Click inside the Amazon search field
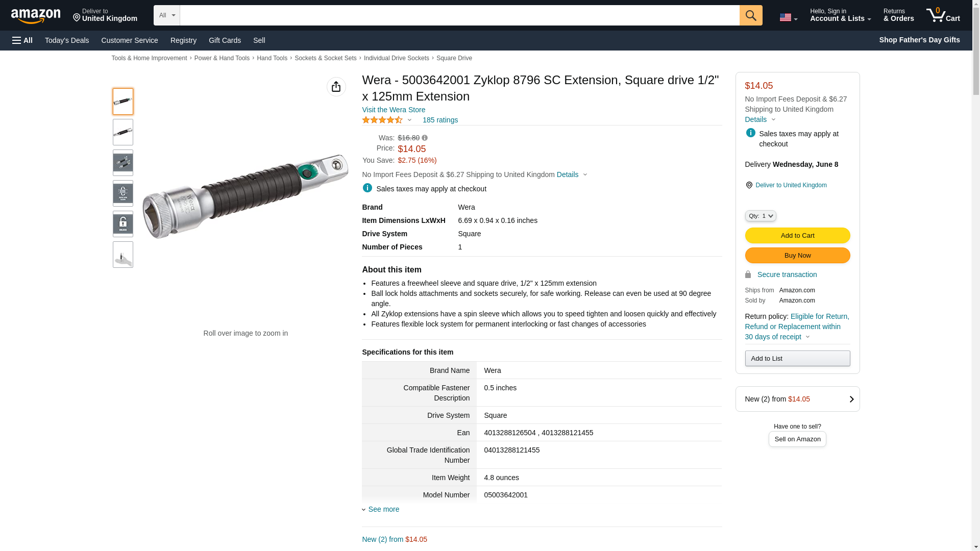980x551 pixels. point(459,15)
